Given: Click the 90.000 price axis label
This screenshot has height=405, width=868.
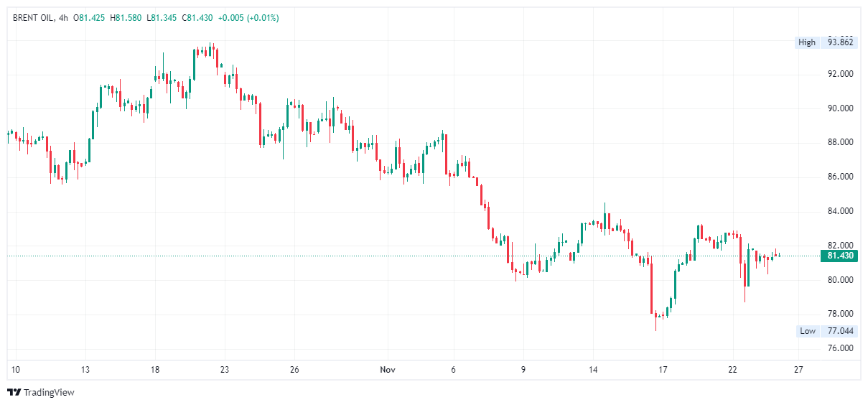Looking at the screenshot, I should pos(840,108).
